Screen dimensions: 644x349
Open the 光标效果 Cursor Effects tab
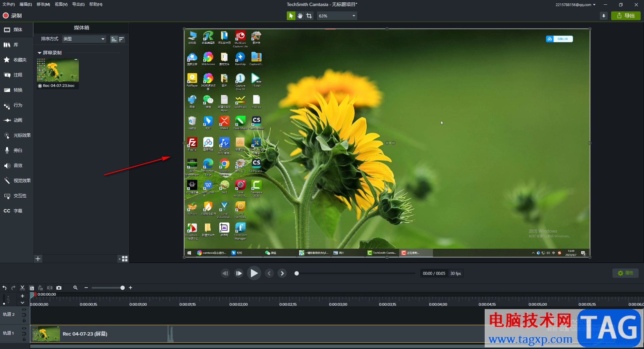click(x=16, y=135)
